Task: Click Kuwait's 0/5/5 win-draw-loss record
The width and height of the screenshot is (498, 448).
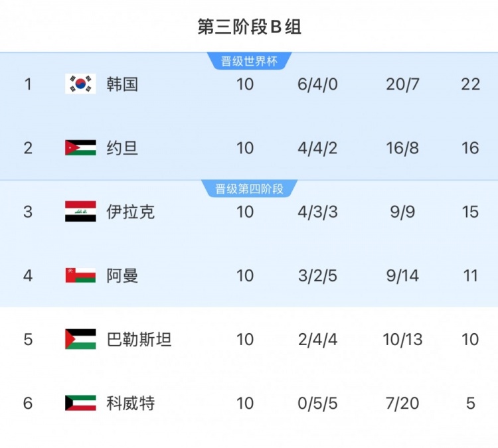Action: point(317,403)
